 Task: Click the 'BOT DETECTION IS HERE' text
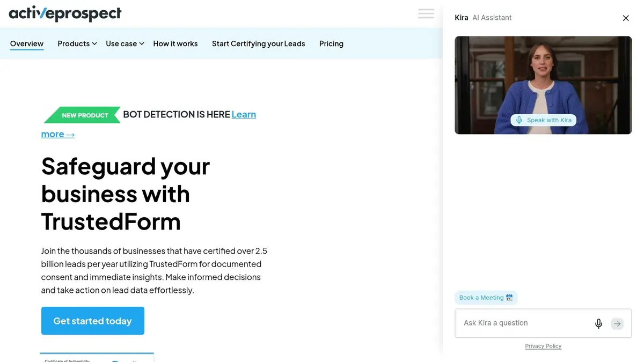click(177, 114)
